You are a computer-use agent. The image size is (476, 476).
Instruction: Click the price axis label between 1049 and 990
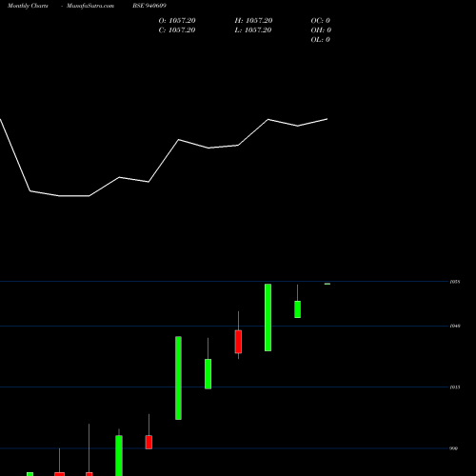pos(455,387)
